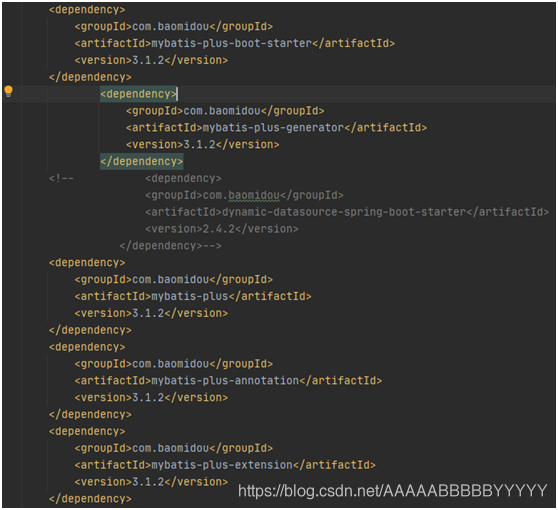The image size is (558, 510).
Task: Click the artifactId line reading exactly mybatis-plus
Action: point(193,296)
